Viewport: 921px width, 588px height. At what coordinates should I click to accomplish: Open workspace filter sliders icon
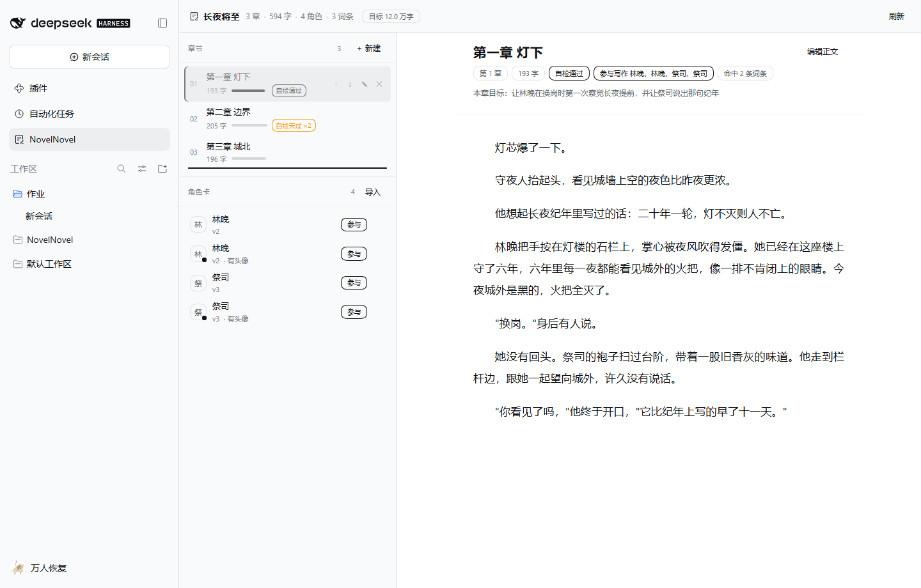pos(142,169)
